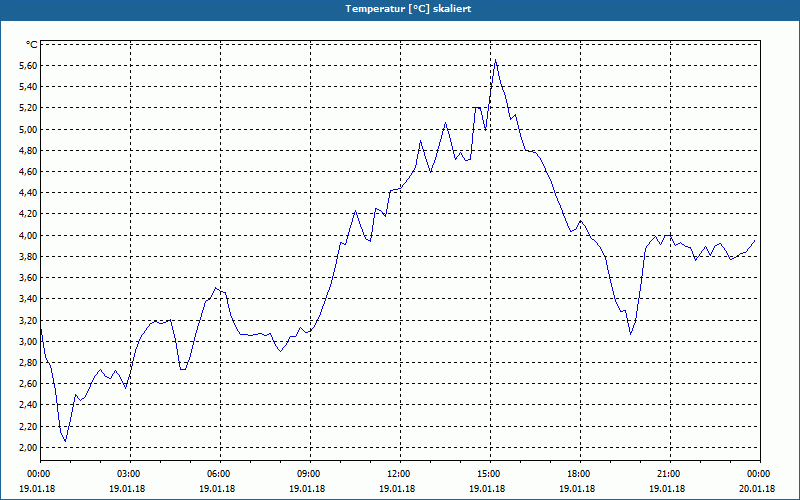Click the 06:00 time label
The image size is (800, 500).
pyautogui.click(x=220, y=474)
